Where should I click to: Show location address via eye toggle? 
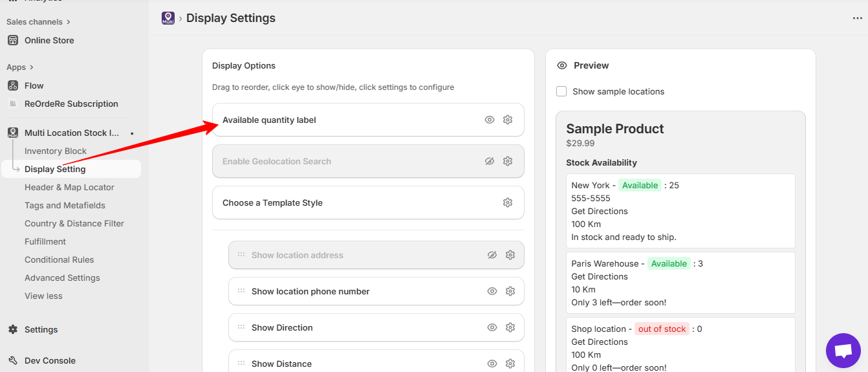point(492,255)
